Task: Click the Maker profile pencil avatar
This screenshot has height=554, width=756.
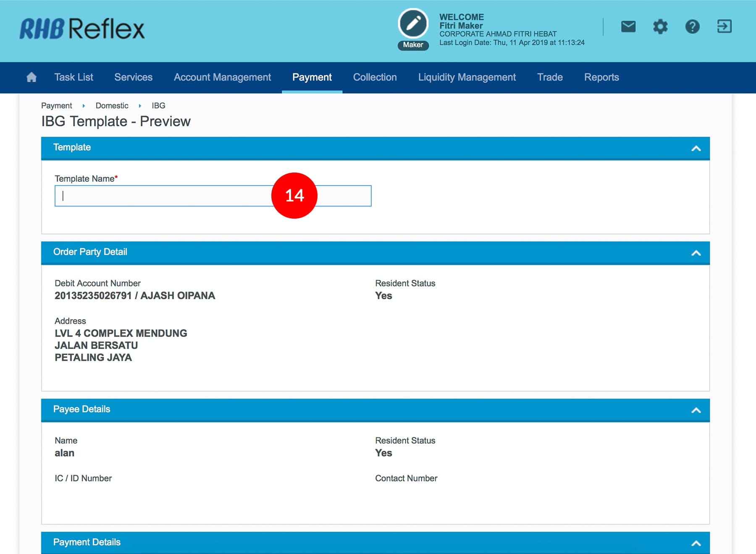Action: click(413, 24)
